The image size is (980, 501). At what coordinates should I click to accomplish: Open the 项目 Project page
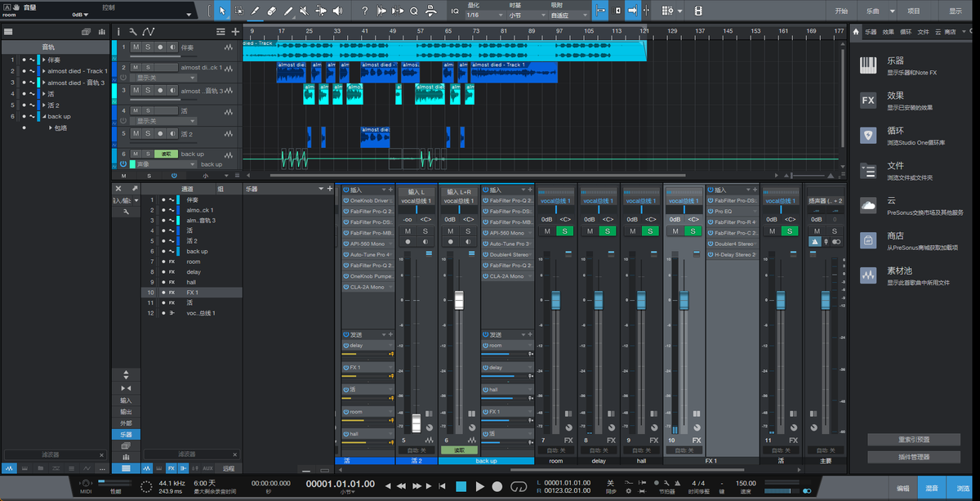pyautogui.click(x=914, y=11)
